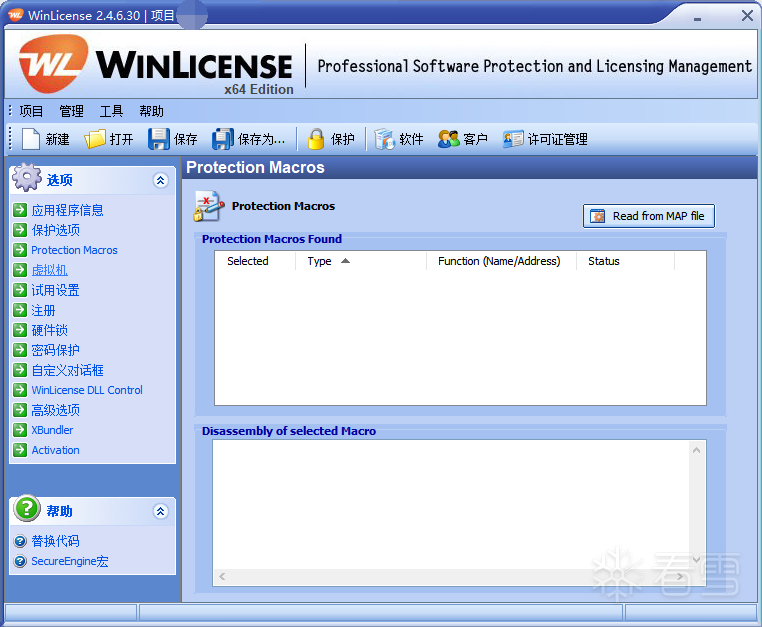Click the green arrow beside 注册
This screenshot has width=762, height=627.
click(x=20, y=310)
